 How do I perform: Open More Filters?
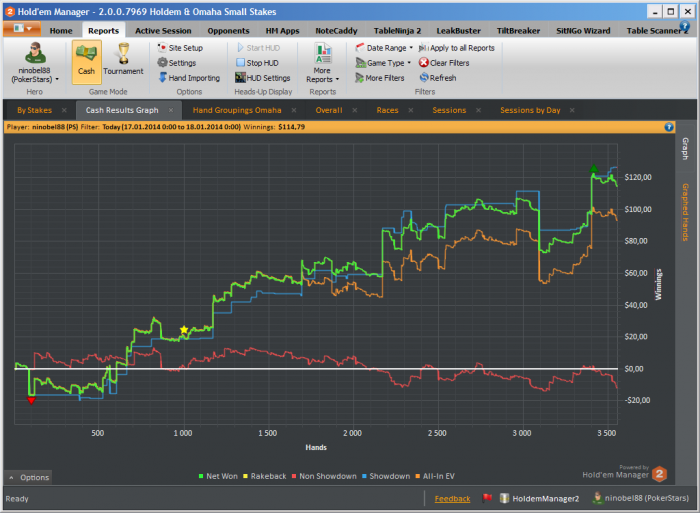(x=379, y=78)
